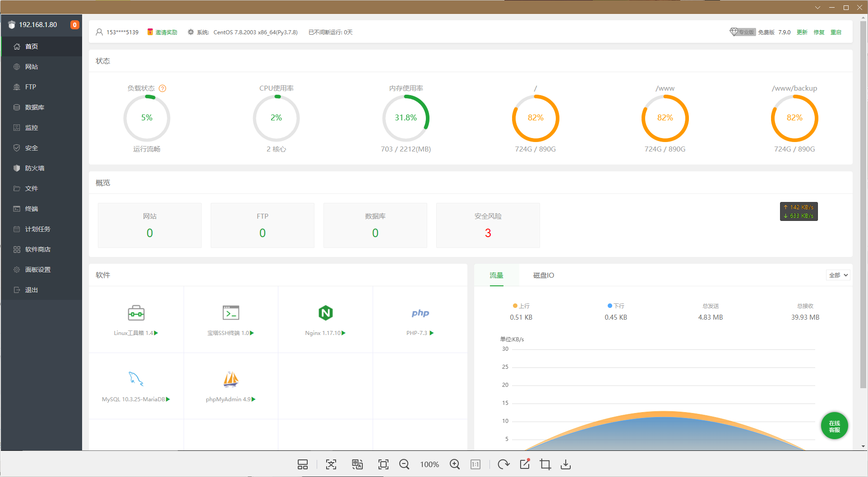Screen dimensions: 868x477
Task: Open the phpMyAdmin sailboat icon
Action: click(x=231, y=379)
